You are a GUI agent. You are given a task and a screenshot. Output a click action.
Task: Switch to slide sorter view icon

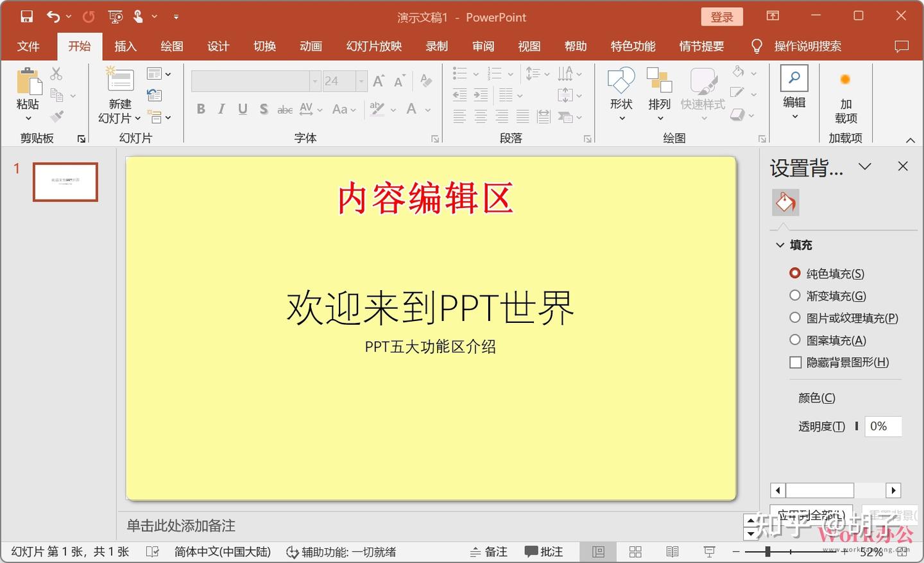point(635,551)
